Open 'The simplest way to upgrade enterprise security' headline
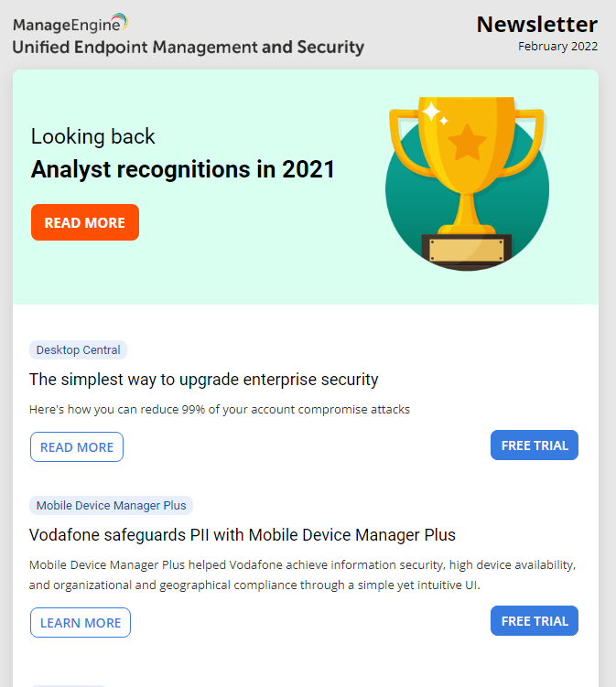 tap(203, 380)
